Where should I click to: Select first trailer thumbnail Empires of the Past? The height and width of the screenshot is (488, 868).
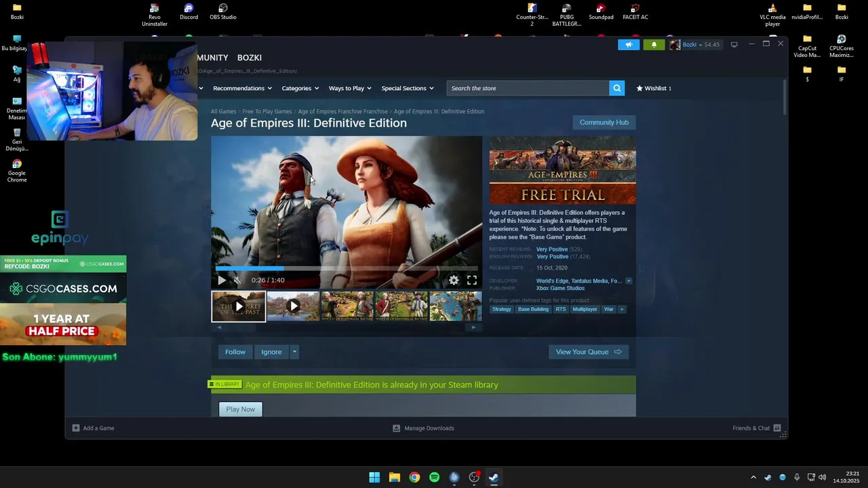pos(239,306)
